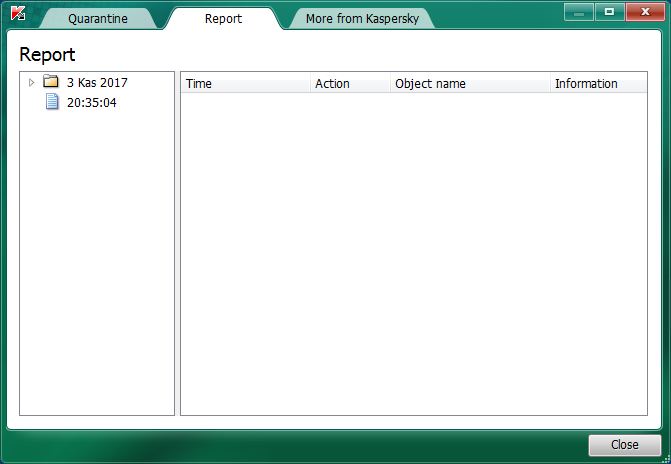This screenshot has width=671, height=464.
Task: Select the document icon beside 20:35:04
Action: [x=52, y=102]
